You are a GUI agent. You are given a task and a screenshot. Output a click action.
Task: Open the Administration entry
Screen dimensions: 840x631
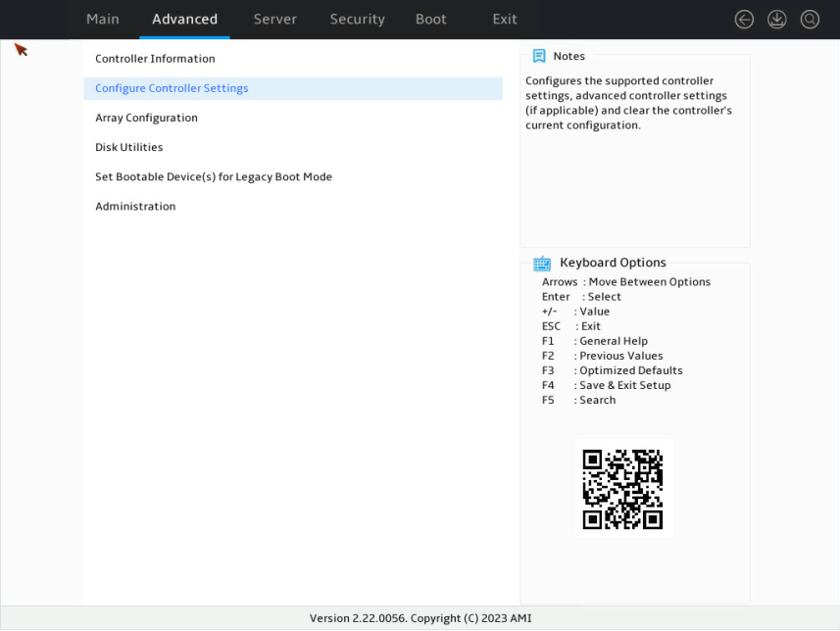point(293,206)
